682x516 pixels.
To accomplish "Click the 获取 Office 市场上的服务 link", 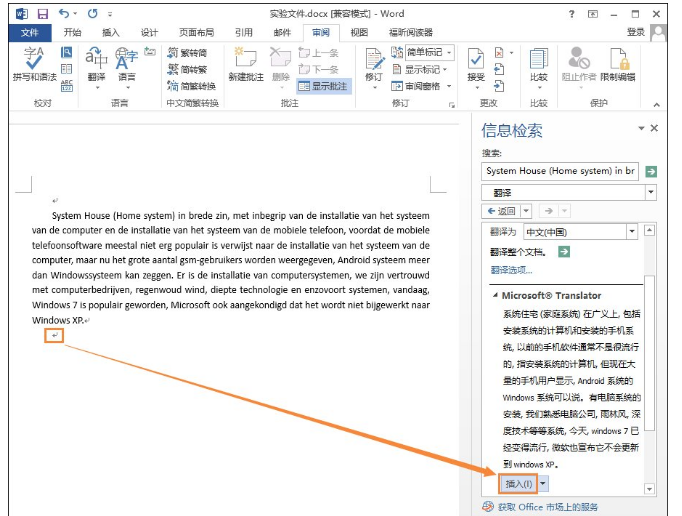I will [x=548, y=507].
